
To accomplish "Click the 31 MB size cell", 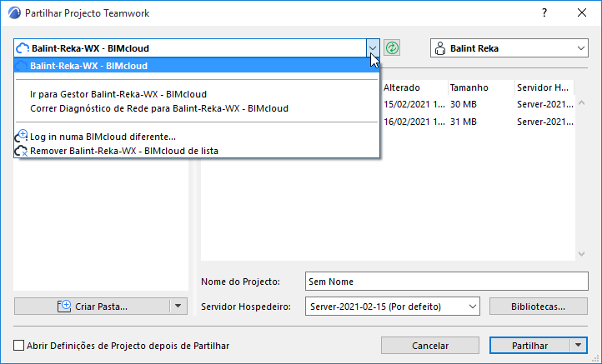I will tap(464, 122).
